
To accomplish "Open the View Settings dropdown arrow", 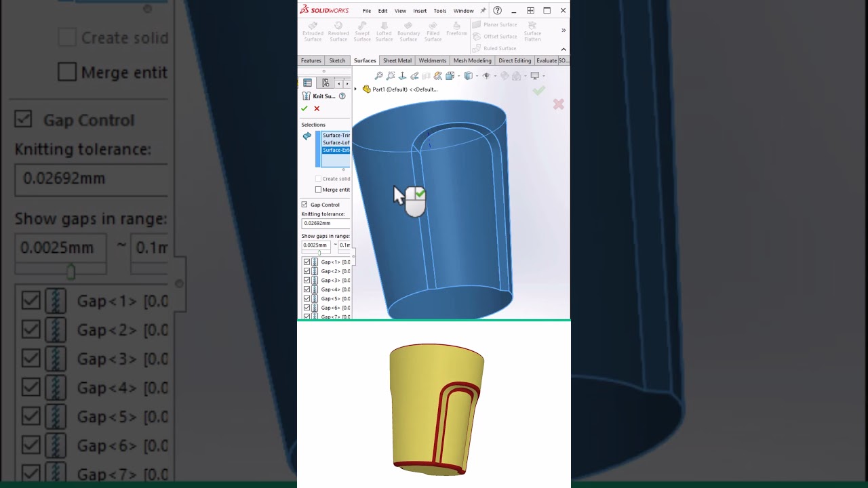I will [543, 76].
